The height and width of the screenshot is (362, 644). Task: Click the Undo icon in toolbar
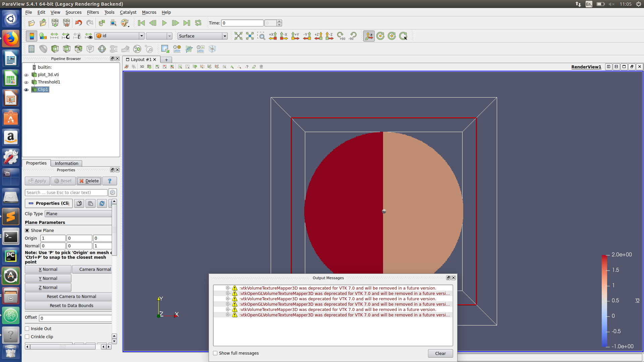pos(78,23)
